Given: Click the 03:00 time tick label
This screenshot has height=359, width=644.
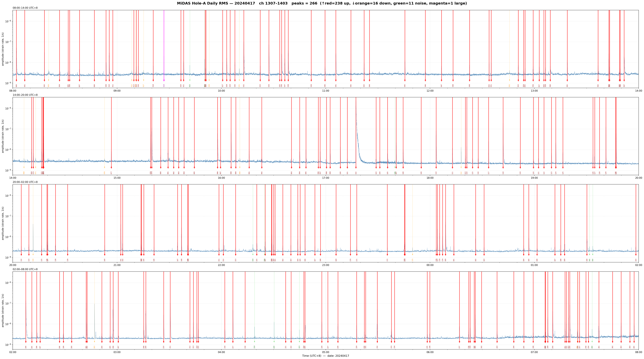Looking at the screenshot, I should coord(117,352).
